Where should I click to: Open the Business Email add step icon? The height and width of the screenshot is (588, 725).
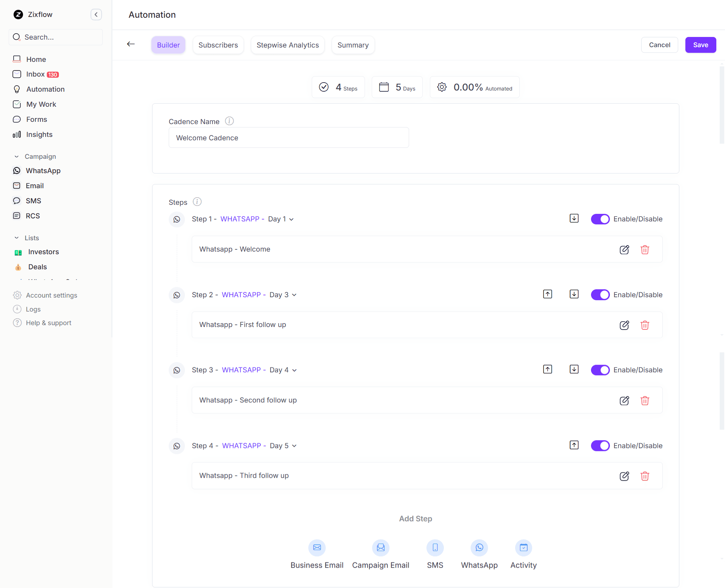click(317, 548)
